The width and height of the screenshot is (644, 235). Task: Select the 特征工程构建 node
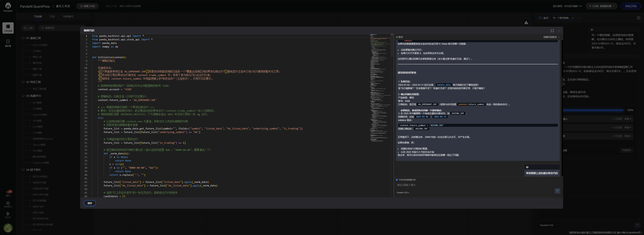click(x=39, y=89)
